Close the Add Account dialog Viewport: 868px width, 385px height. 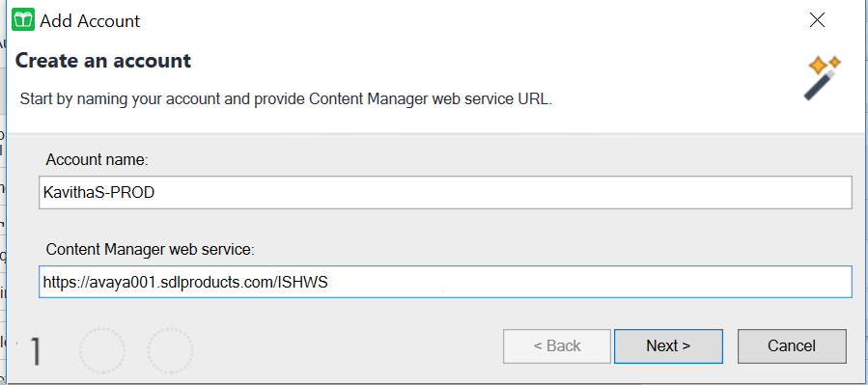(817, 20)
